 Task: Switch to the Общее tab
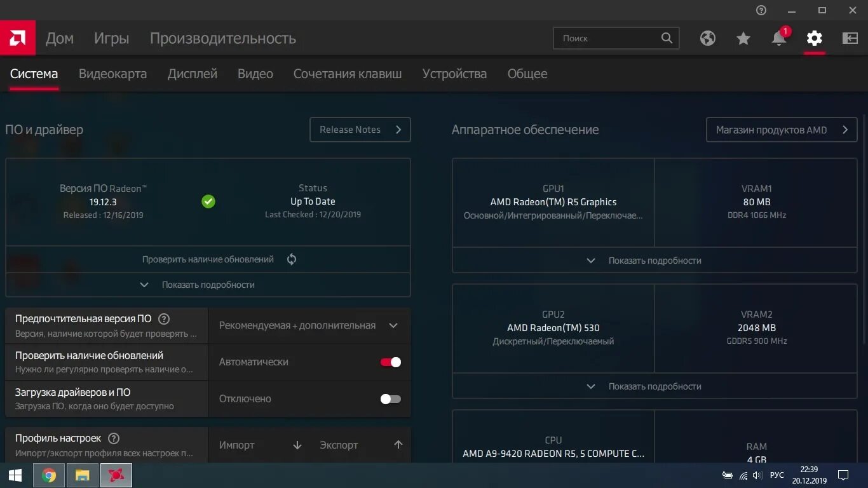point(527,74)
